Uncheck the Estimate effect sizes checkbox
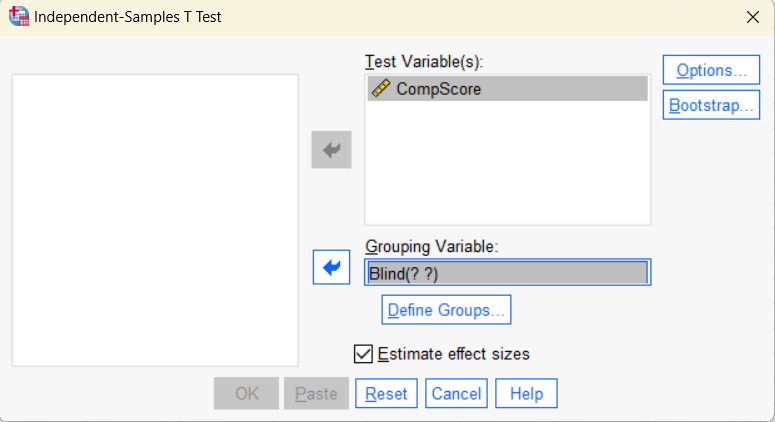 363,353
